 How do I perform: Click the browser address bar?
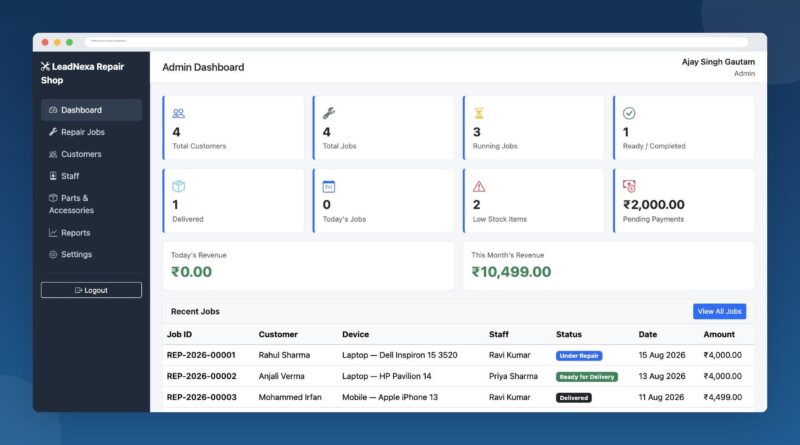pyautogui.click(x=416, y=41)
